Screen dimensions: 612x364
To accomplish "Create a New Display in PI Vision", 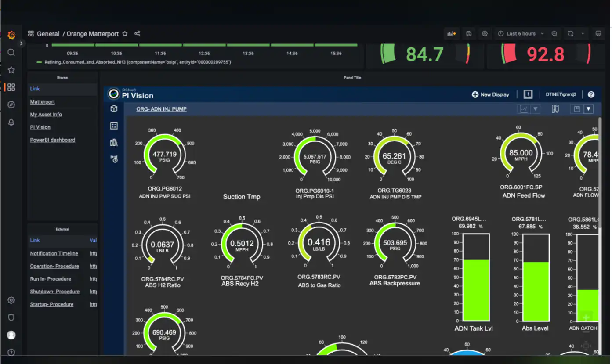I will (x=490, y=94).
